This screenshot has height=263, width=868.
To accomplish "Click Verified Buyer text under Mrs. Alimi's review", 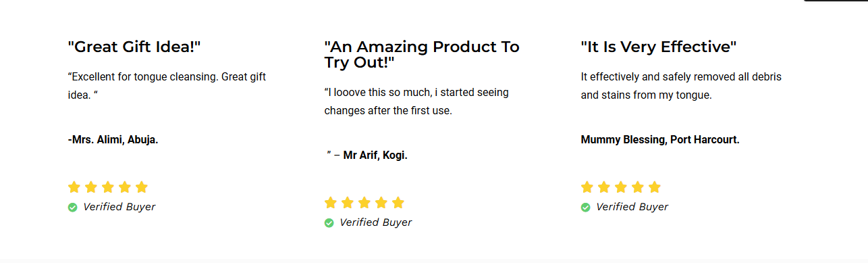I will (x=119, y=207).
